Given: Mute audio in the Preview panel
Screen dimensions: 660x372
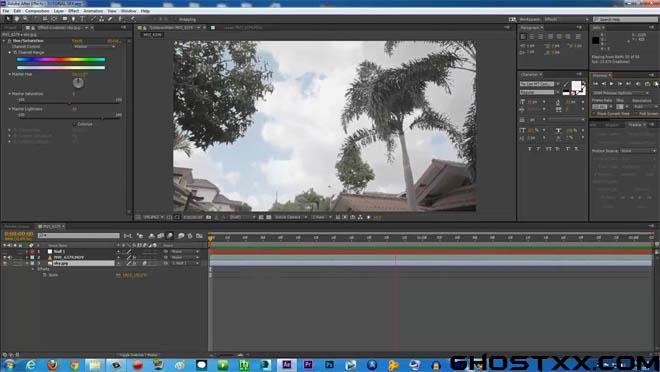Looking at the screenshot, I should click(x=638, y=84).
